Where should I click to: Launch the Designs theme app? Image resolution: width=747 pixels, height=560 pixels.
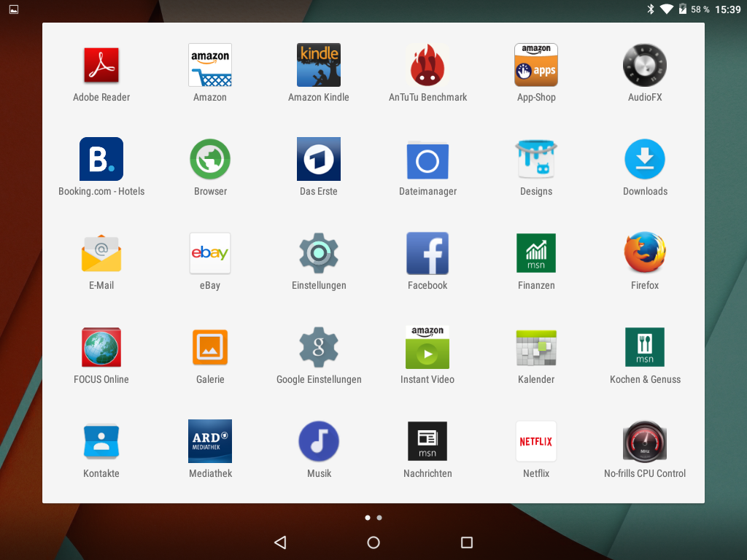(x=536, y=159)
